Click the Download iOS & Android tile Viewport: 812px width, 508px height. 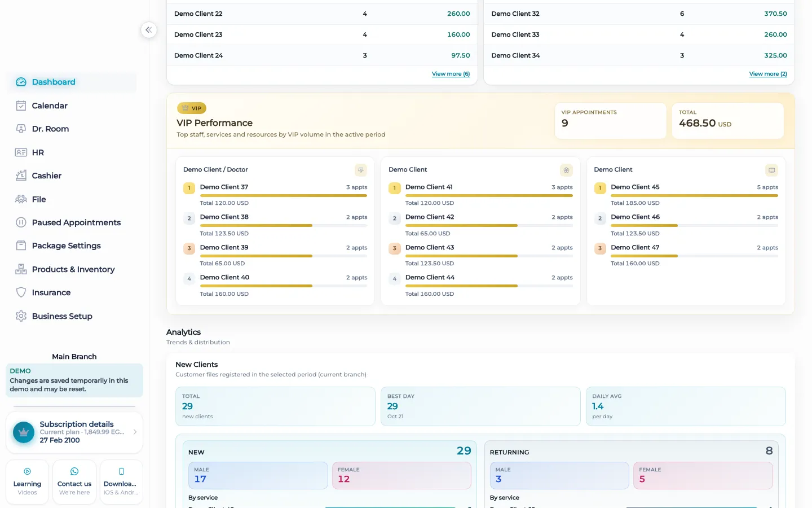coord(121,482)
